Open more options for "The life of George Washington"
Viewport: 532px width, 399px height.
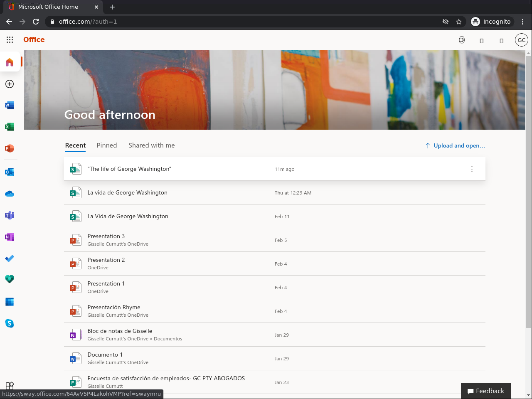(472, 169)
